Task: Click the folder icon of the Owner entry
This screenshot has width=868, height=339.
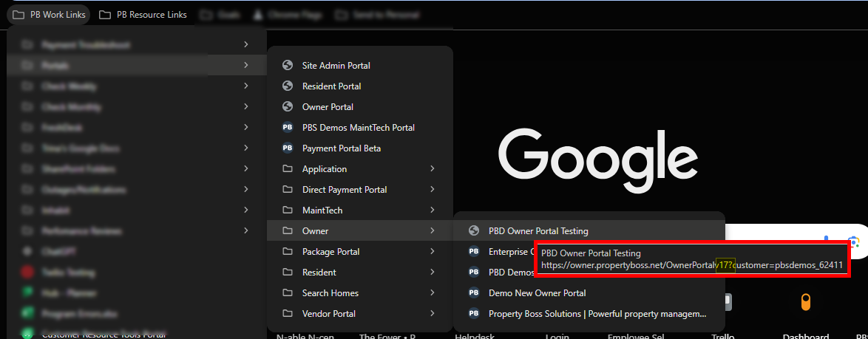Action: pos(288,231)
